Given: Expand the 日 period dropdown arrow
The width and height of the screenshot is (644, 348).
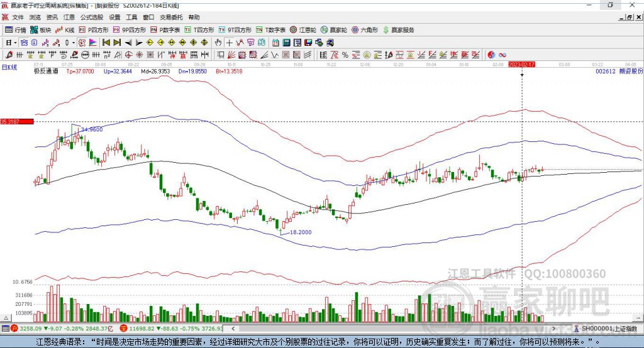Looking at the screenshot, I should point(15,43).
